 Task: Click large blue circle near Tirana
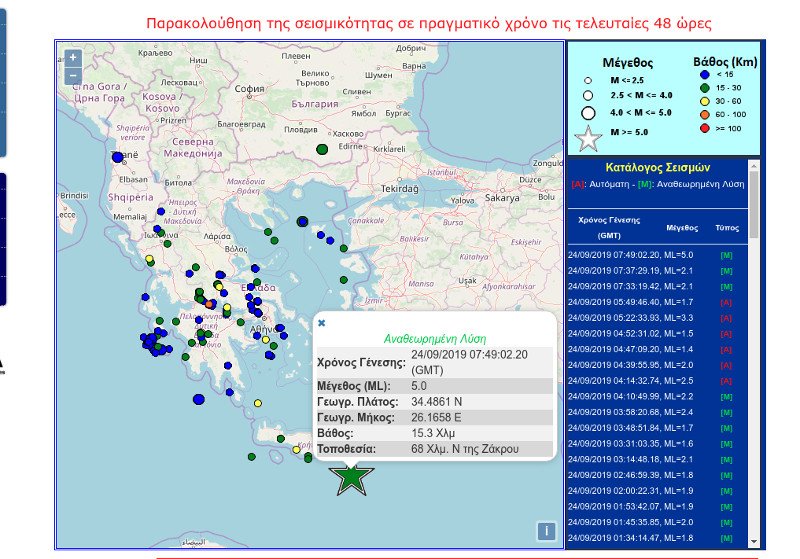point(118,157)
